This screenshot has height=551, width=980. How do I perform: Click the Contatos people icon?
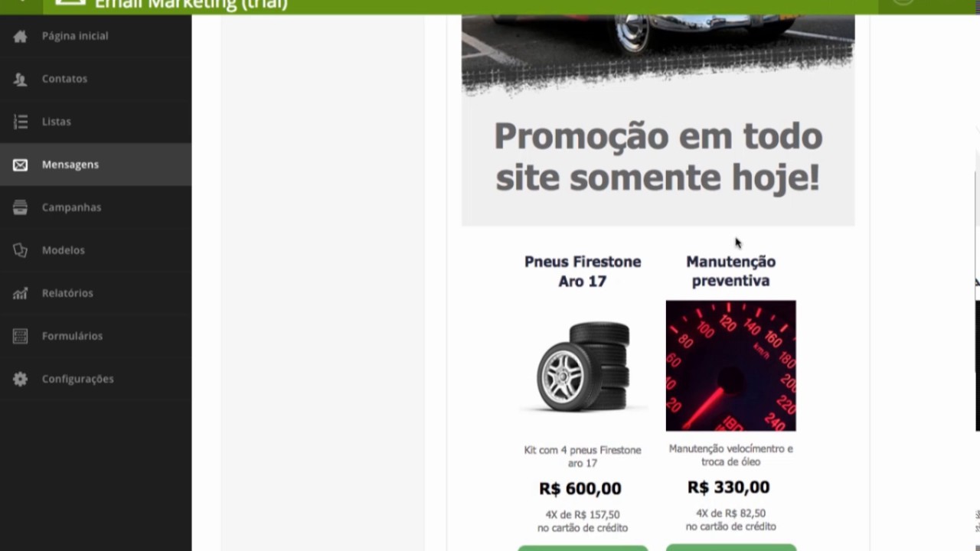20,79
